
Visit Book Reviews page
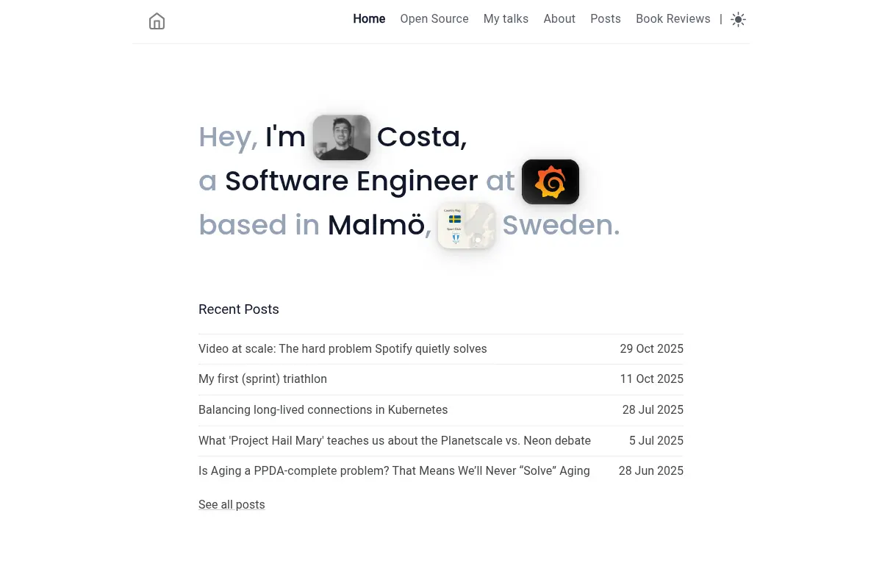pos(673,19)
